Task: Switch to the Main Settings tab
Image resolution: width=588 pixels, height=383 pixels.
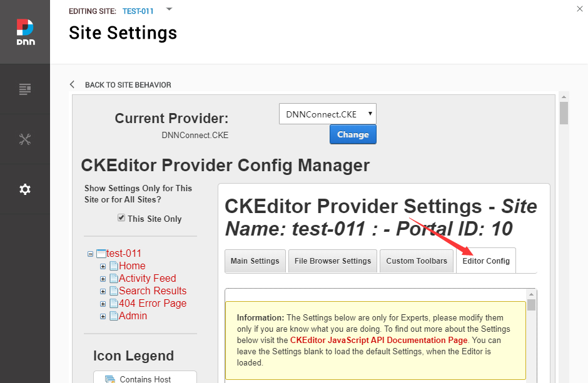Action: click(x=255, y=261)
